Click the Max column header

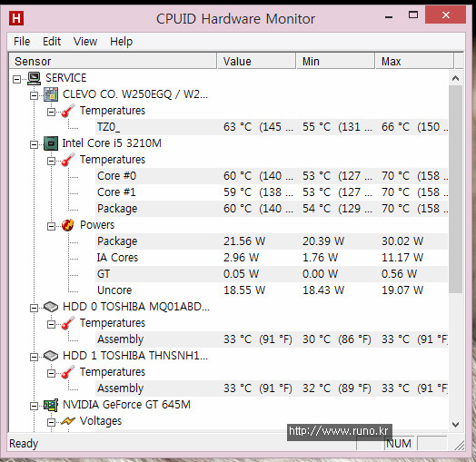(414, 62)
